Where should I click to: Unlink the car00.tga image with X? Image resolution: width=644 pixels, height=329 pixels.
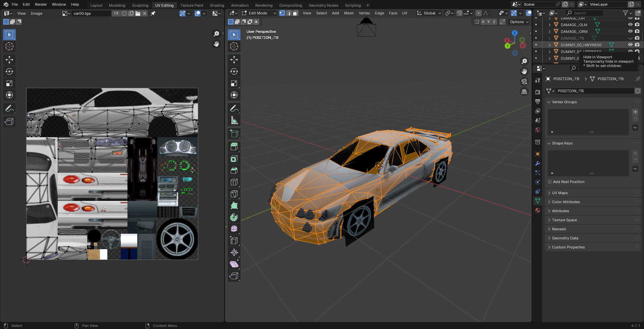pyautogui.click(x=145, y=13)
